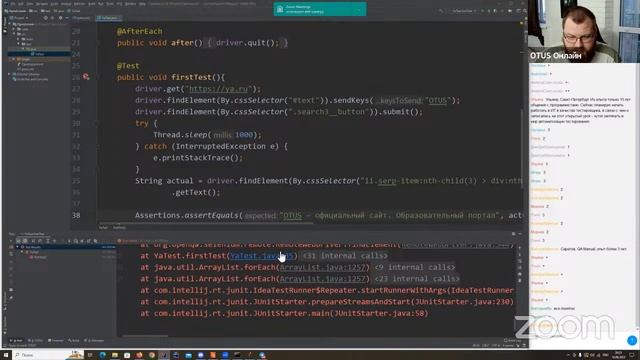Expand the External Libraries node
The width and height of the screenshot is (640, 360).
click(9, 74)
